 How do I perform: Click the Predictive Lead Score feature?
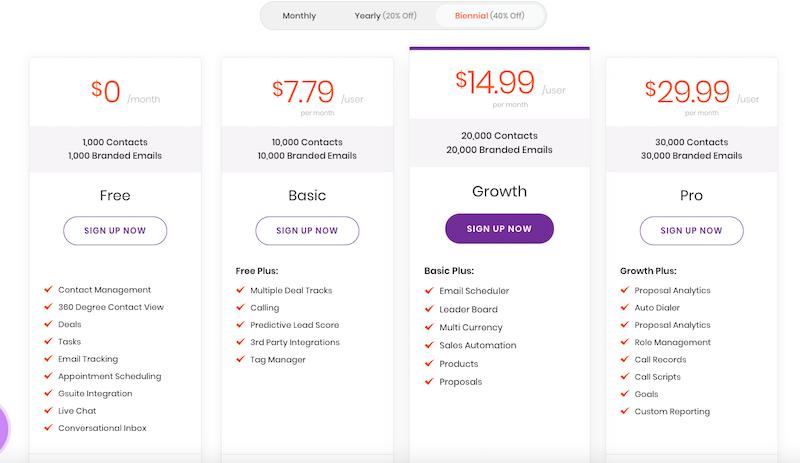(294, 325)
